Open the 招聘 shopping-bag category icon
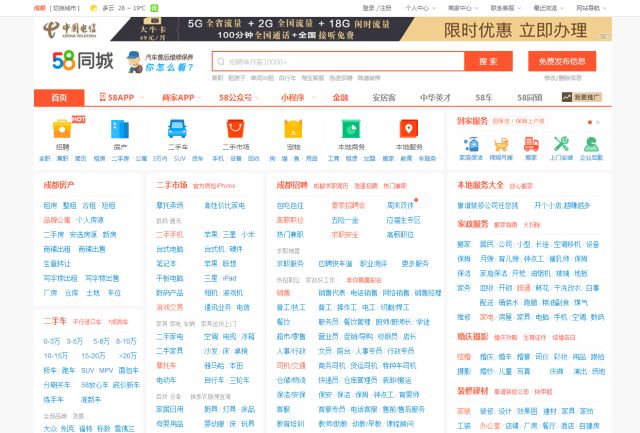 (x=62, y=129)
